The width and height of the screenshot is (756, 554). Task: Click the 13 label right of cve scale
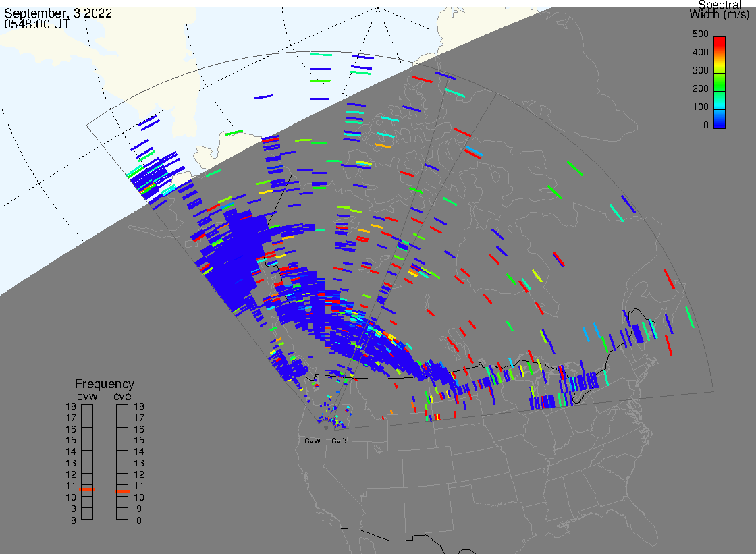point(139,464)
